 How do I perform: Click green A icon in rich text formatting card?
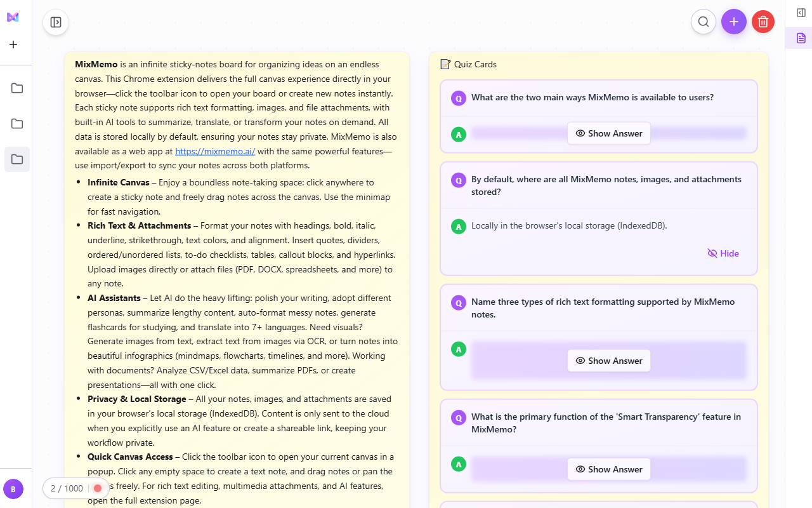(x=459, y=349)
